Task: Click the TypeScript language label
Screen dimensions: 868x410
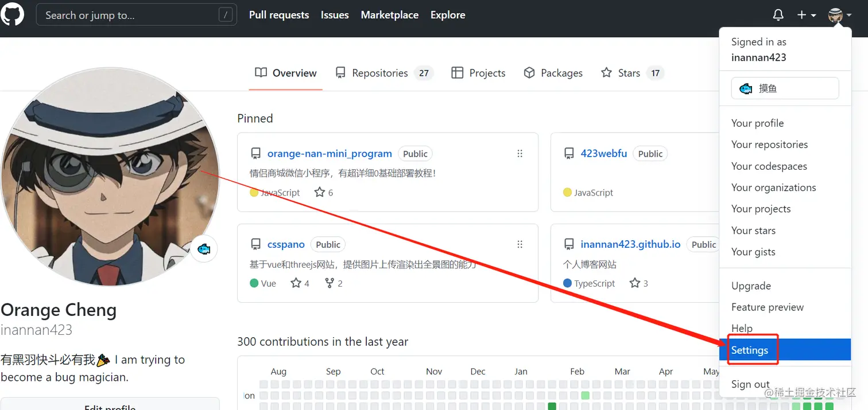Action: point(594,283)
